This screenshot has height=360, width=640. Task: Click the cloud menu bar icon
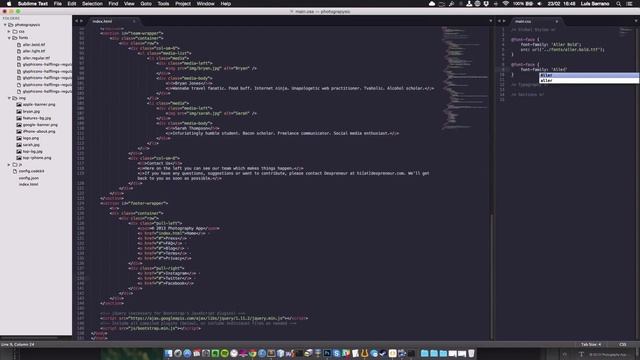point(432,4)
